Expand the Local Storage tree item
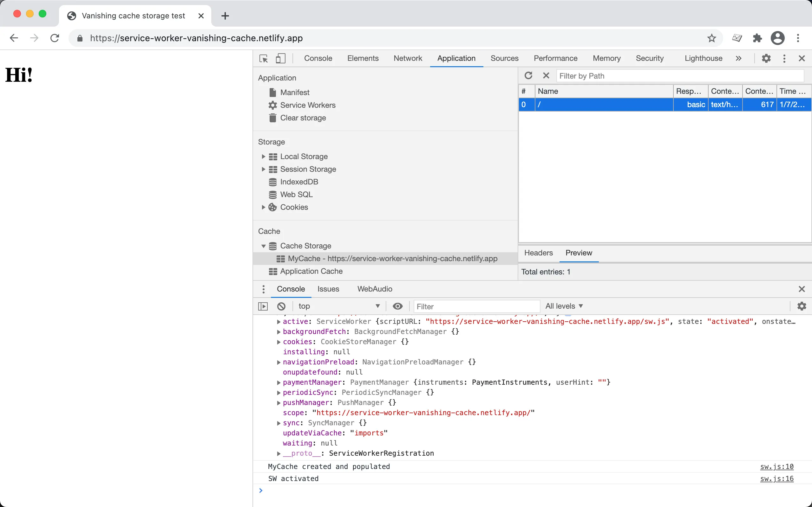 (x=263, y=157)
